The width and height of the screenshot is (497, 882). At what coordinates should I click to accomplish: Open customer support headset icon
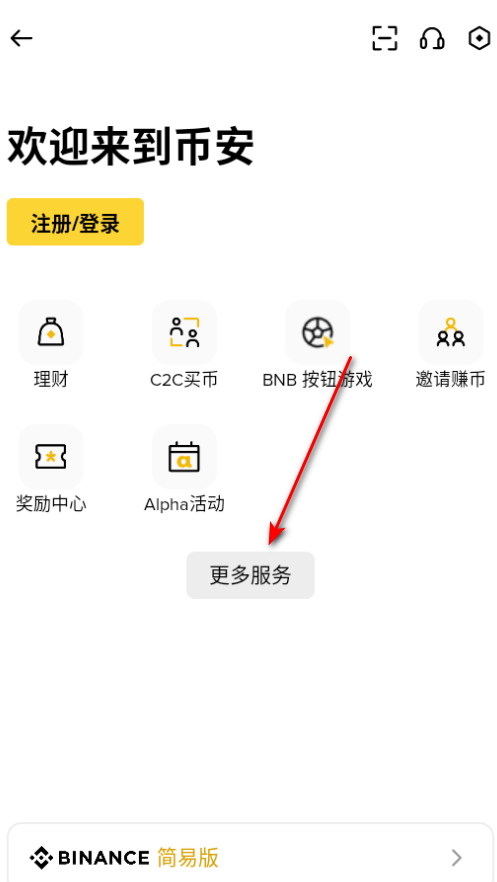coord(432,39)
